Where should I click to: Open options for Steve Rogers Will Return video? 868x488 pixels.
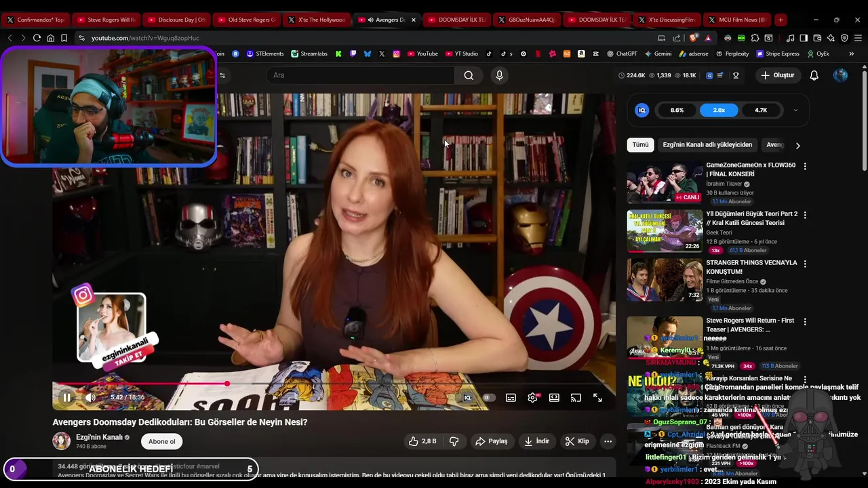pyautogui.click(x=805, y=321)
